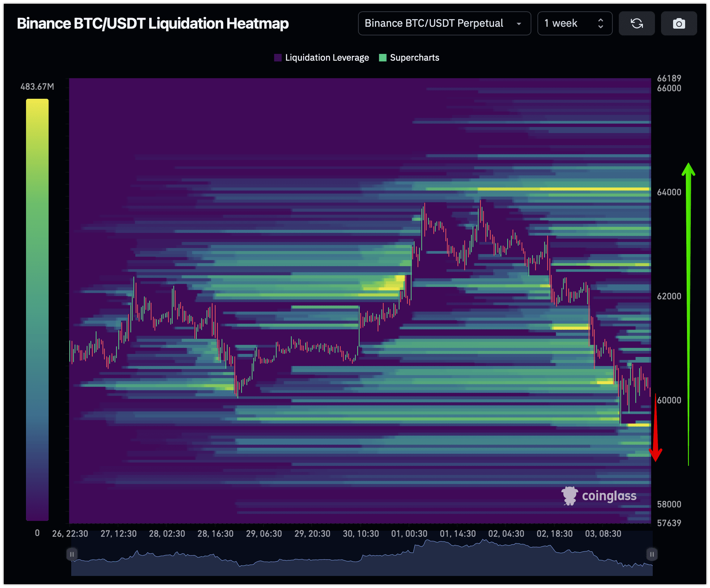
Task: Click the 26, 22:30 time axis label
Action: tap(70, 534)
